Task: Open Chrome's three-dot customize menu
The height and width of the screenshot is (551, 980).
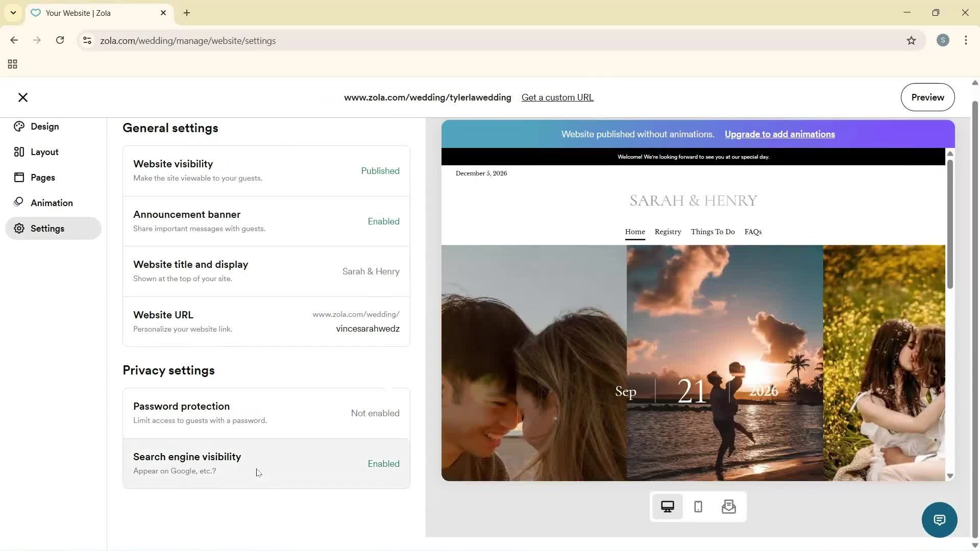Action: (x=966, y=40)
